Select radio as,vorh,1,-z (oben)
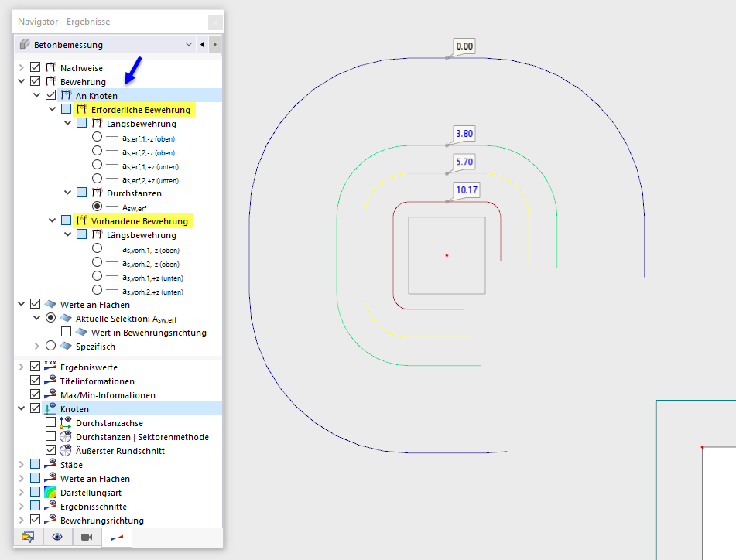 point(98,248)
